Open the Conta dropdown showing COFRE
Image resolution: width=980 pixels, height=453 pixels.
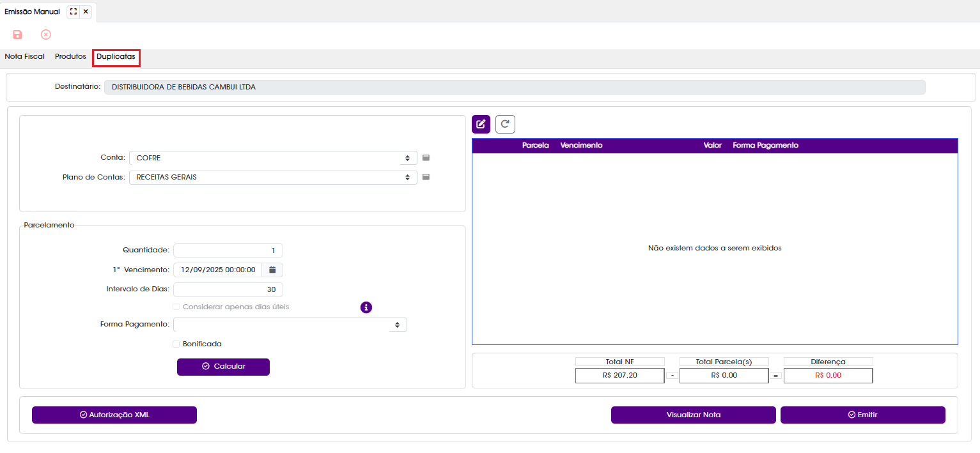[273, 158]
